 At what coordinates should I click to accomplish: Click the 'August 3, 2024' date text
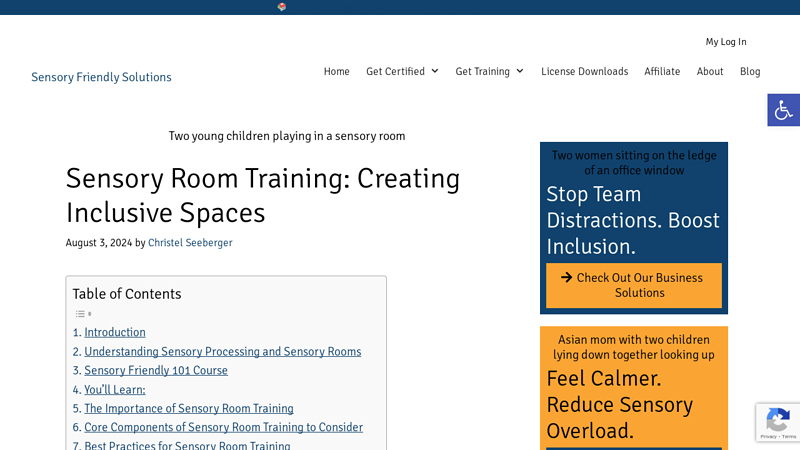(98, 243)
